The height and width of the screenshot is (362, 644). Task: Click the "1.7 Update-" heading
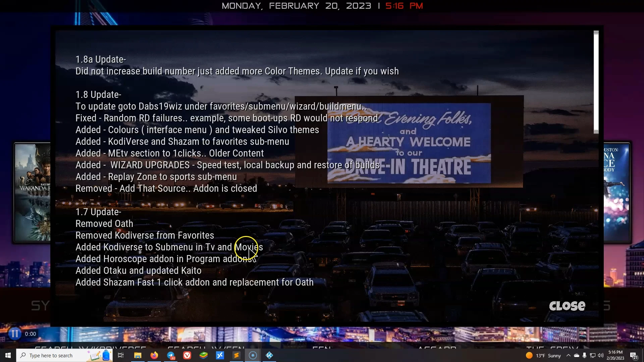98,212
